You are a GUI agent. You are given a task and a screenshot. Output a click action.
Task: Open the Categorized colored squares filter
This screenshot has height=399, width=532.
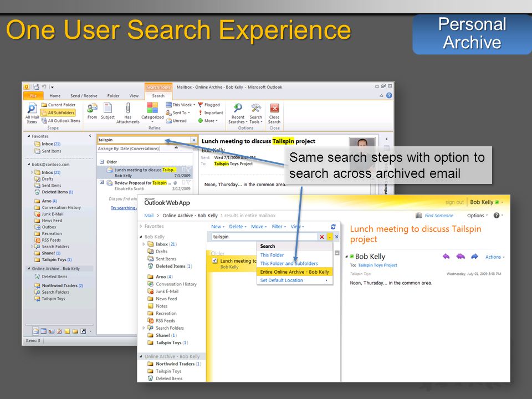152,112
